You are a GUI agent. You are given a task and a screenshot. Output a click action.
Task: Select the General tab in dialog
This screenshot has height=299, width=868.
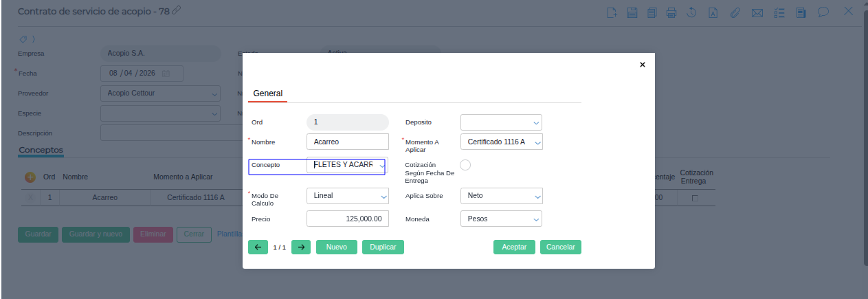click(268, 93)
